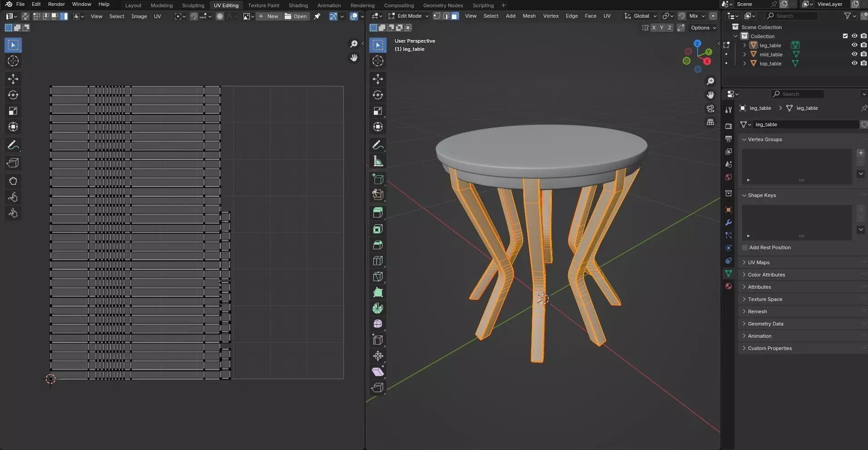Enable face select mode
The width and height of the screenshot is (868, 450).
(455, 16)
